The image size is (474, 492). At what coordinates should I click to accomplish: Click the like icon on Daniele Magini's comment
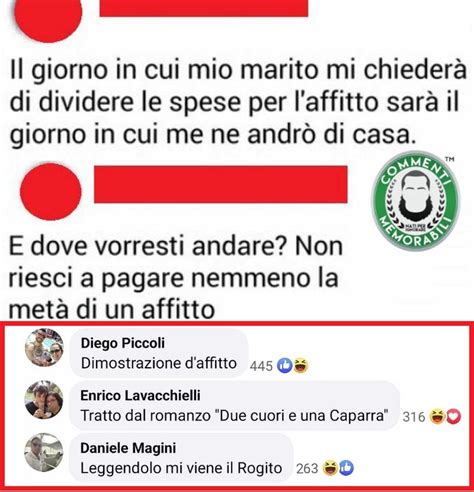(346, 468)
